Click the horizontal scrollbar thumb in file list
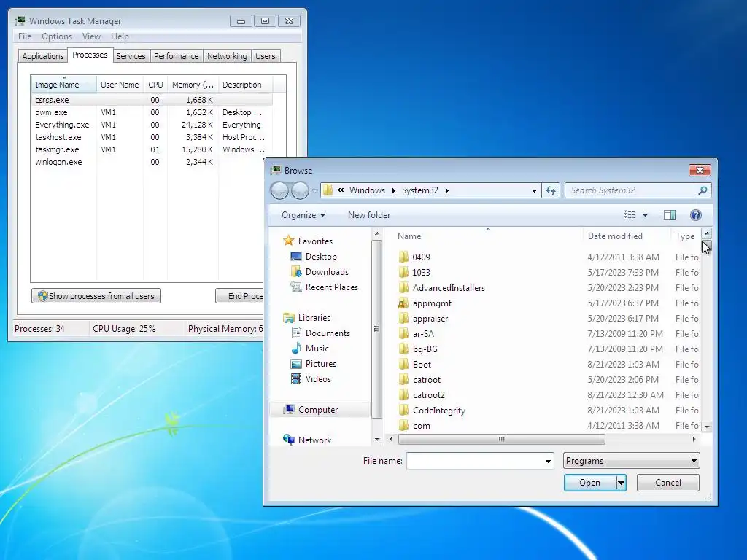Viewport: 747px width, 560px height. (x=502, y=439)
